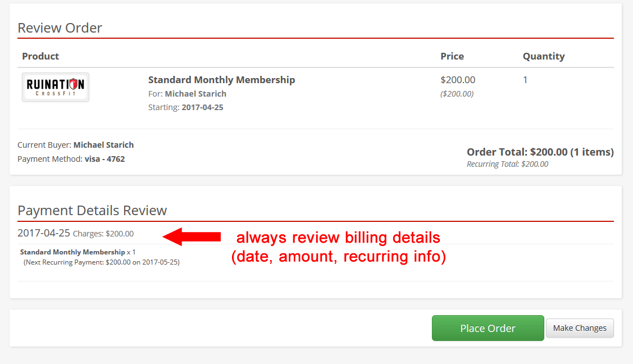
Task: Click the Product column header
Action: tap(40, 56)
